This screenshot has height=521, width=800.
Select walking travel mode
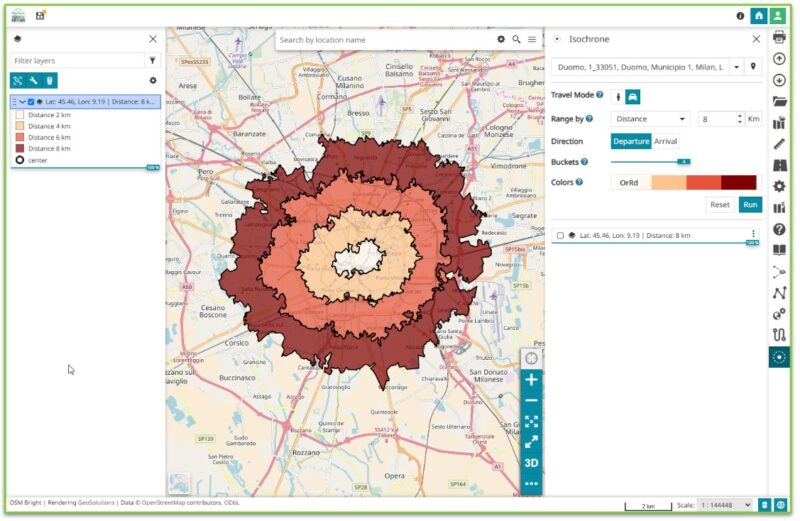tap(618, 97)
